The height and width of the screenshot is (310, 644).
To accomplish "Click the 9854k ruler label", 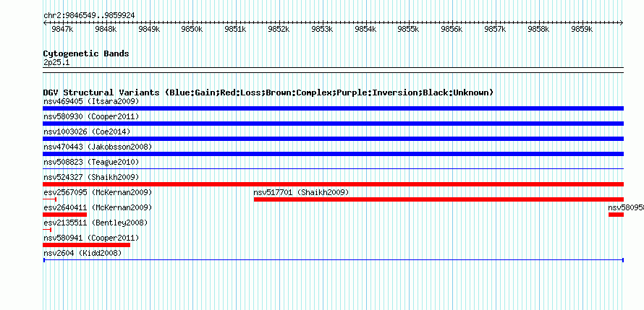I will coord(365,29).
